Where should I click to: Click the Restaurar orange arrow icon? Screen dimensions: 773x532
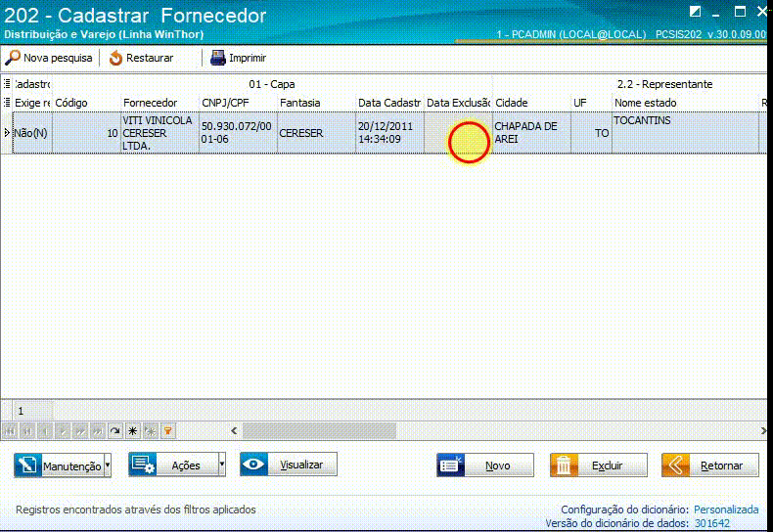(x=115, y=58)
